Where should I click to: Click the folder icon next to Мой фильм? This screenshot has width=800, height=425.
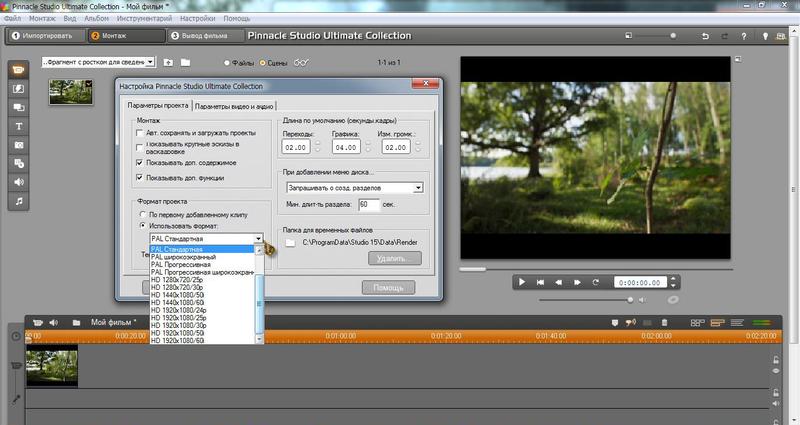76,322
